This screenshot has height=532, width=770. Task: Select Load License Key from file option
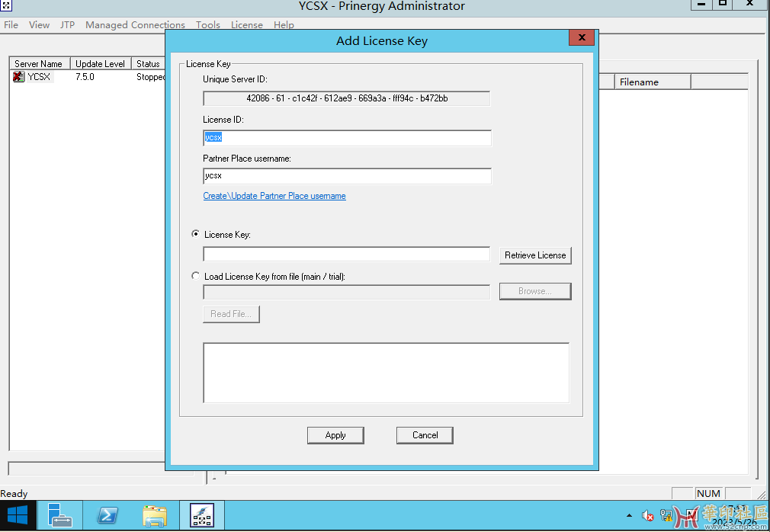coord(195,276)
